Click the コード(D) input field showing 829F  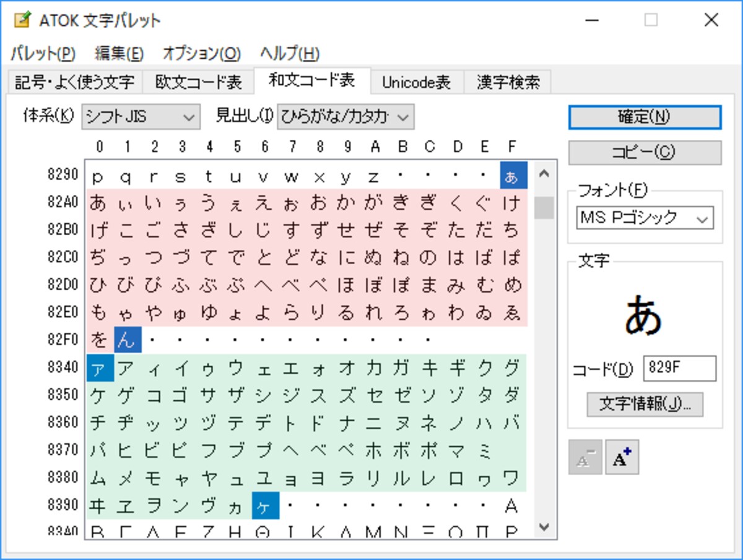click(x=680, y=368)
